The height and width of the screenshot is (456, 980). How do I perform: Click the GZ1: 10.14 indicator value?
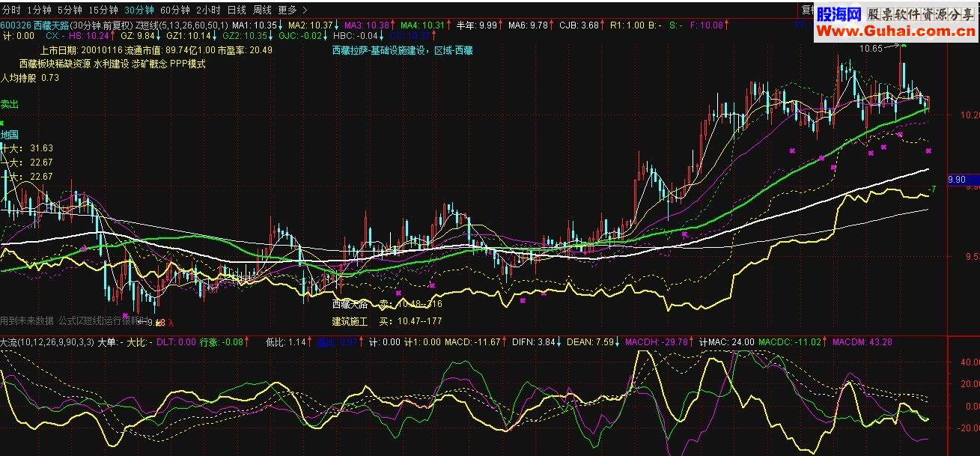(188, 35)
